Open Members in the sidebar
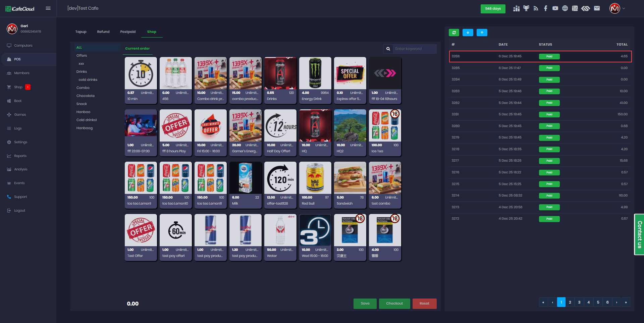The height and width of the screenshot is (323, 644). 21,73
